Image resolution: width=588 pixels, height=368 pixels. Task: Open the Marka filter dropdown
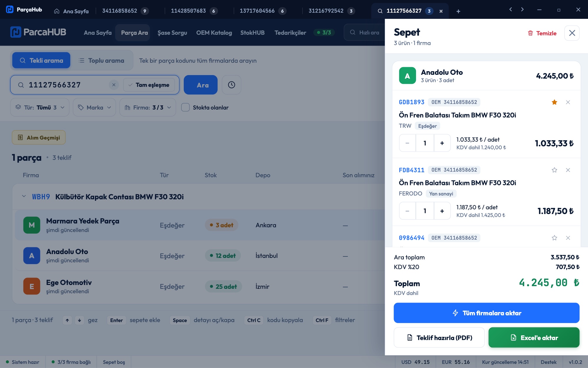coord(94,107)
